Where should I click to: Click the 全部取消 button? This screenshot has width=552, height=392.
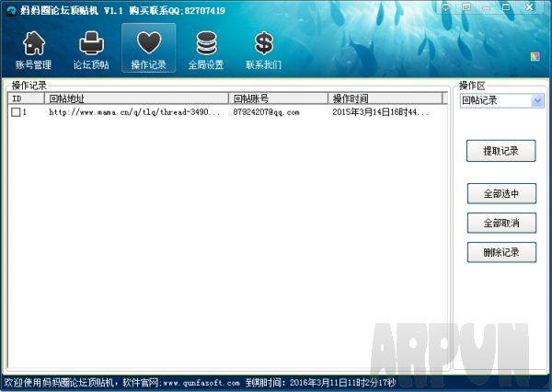tap(501, 223)
